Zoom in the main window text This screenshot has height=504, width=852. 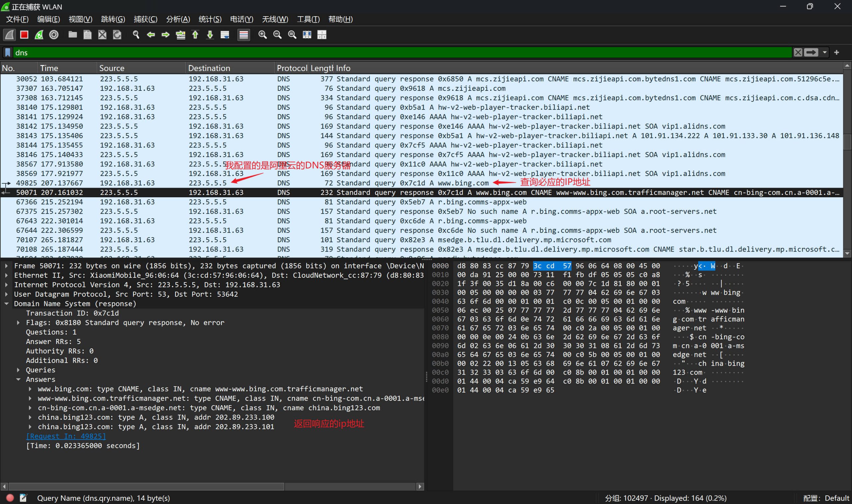click(262, 35)
